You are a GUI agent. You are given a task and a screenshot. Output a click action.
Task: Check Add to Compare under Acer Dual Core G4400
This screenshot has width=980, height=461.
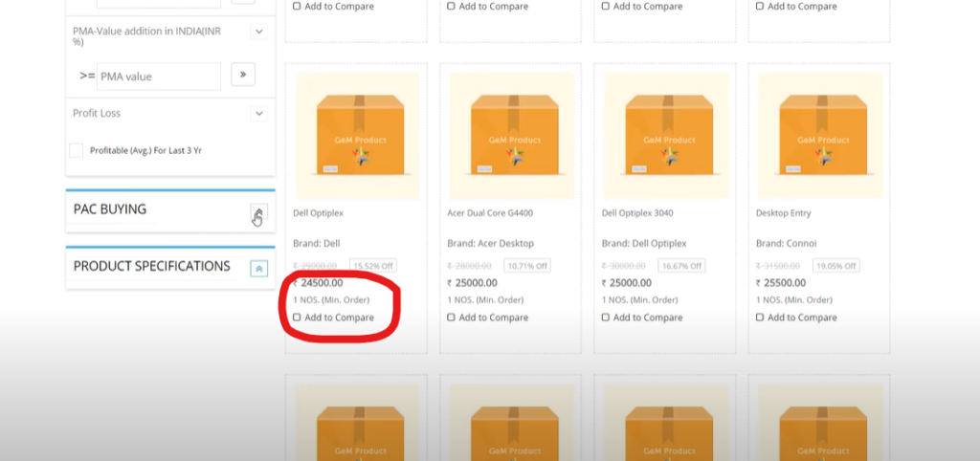point(452,318)
